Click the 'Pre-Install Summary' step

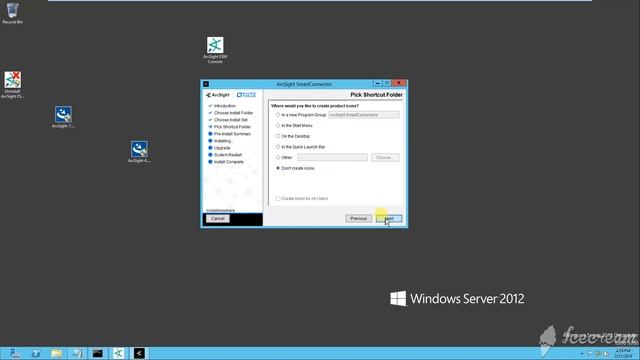tap(232, 134)
